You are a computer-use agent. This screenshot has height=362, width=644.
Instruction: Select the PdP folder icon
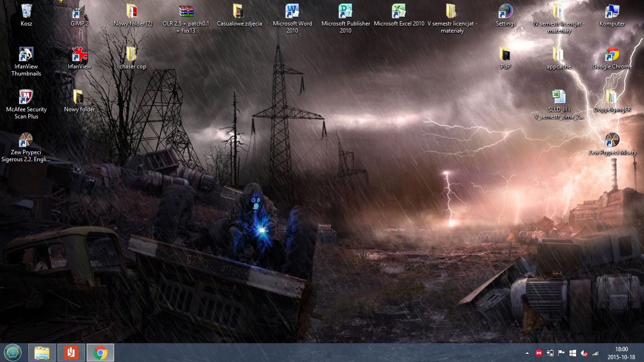(506, 59)
